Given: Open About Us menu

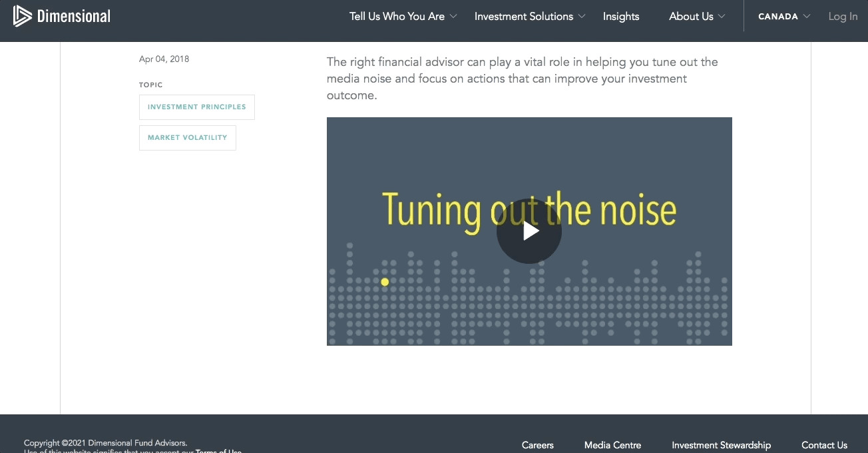Looking at the screenshot, I should click(691, 16).
